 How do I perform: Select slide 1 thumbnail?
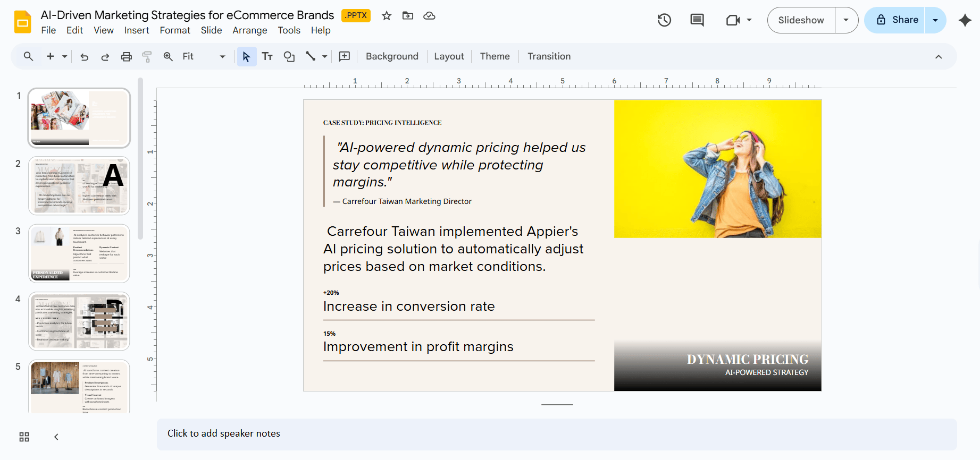79,118
